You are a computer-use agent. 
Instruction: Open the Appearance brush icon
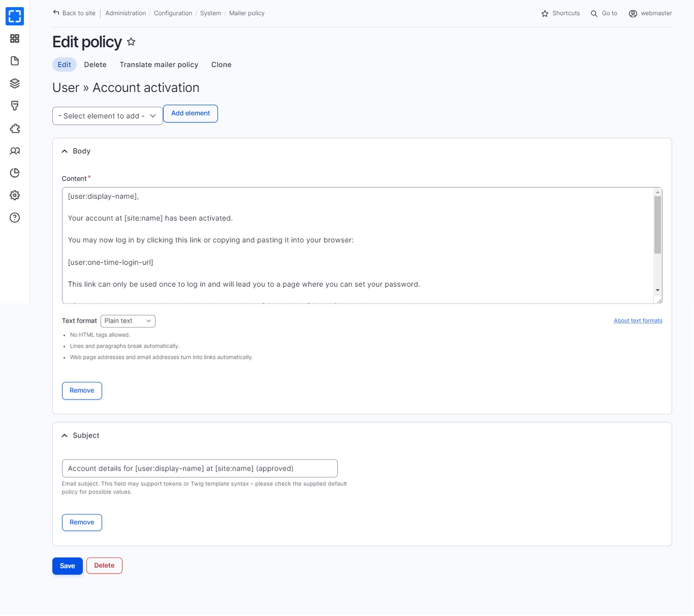(15, 106)
